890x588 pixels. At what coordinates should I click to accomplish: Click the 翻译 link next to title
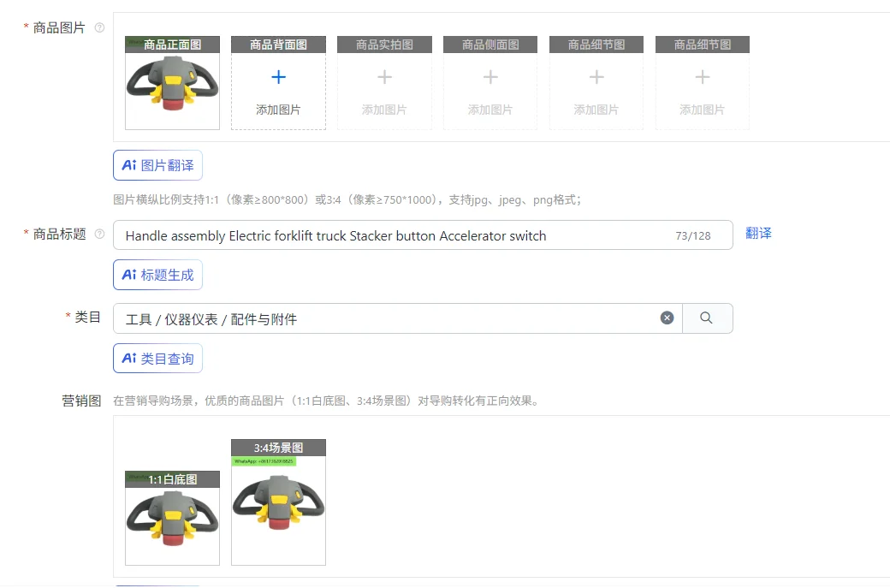(758, 234)
